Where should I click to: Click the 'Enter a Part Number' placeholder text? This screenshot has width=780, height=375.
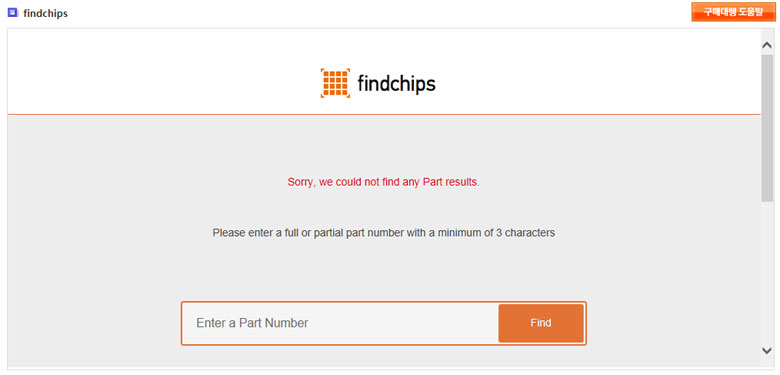click(252, 323)
